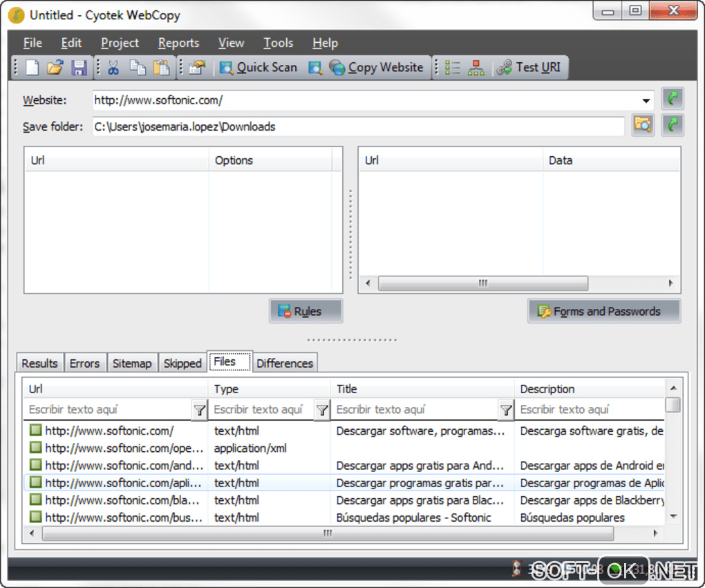Open the View menu
Screen dimensions: 705x588
(x=231, y=43)
